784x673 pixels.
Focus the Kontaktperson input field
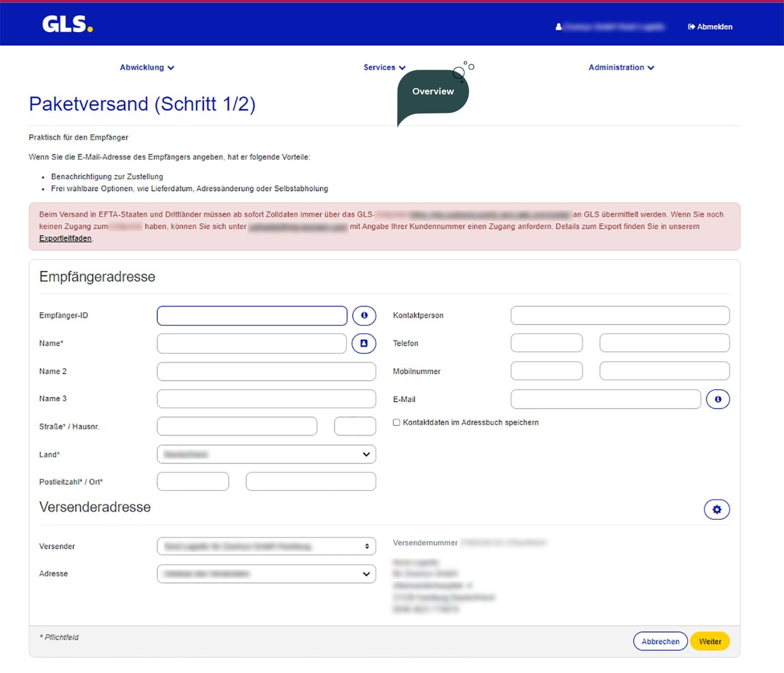(620, 315)
